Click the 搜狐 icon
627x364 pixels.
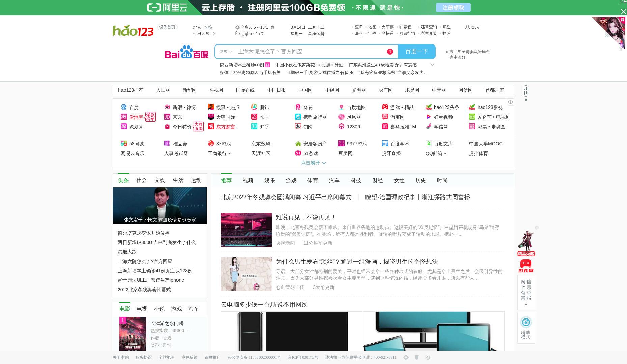pyautogui.click(x=211, y=107)
